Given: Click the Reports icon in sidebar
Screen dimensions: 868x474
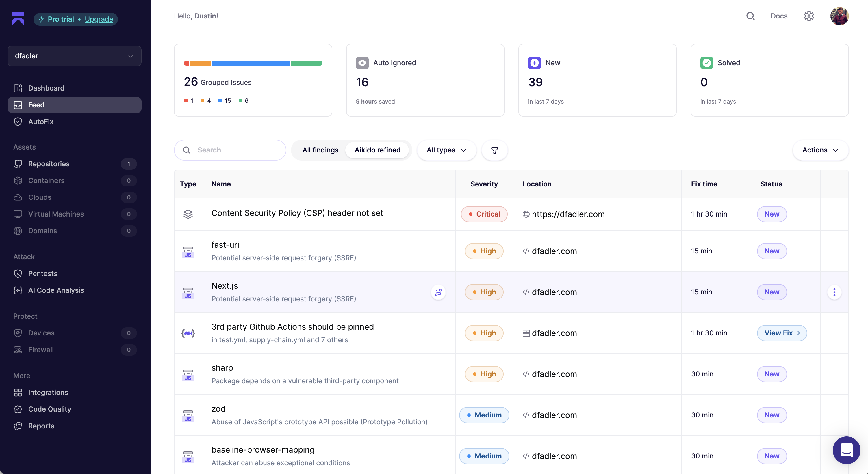Looking at the screenshot, I should coord(18,426).
